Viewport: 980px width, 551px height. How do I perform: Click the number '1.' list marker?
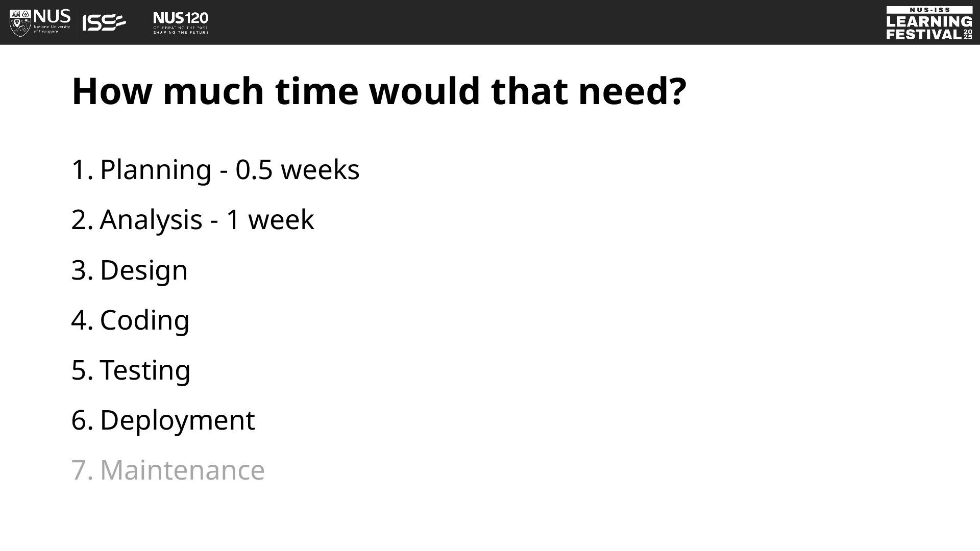[82, 169]
